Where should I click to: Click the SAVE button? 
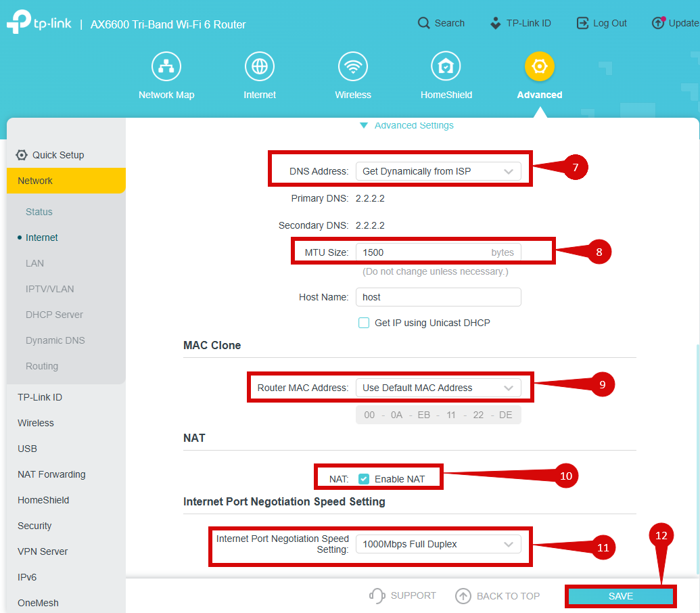tap(620, 596)
